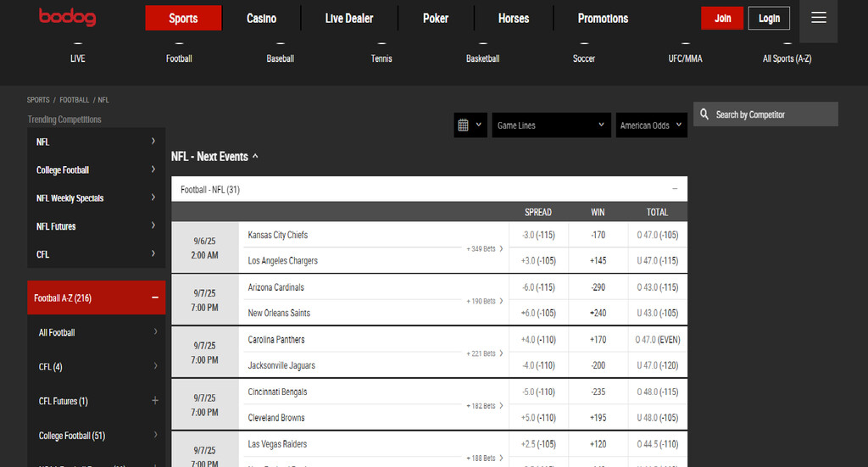Collapse the Football - NFL (31) section

(x=675, y=189)
